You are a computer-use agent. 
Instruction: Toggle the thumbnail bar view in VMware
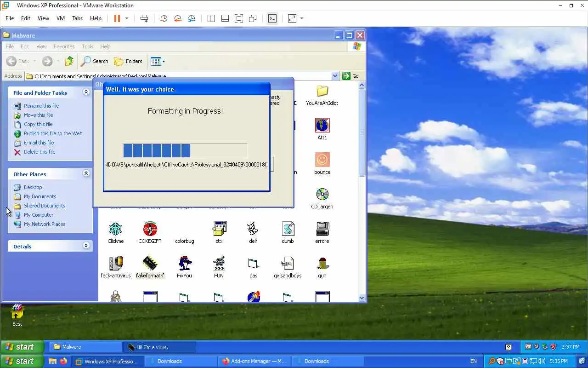225,18
